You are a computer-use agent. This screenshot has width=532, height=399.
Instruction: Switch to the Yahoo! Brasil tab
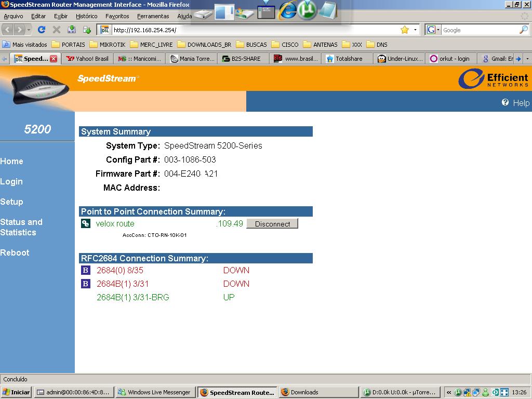(87, 59)
